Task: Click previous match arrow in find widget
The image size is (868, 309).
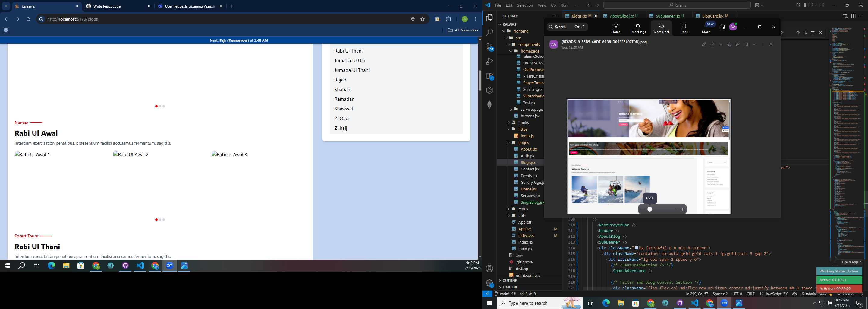Action: (x=798, y=33)
